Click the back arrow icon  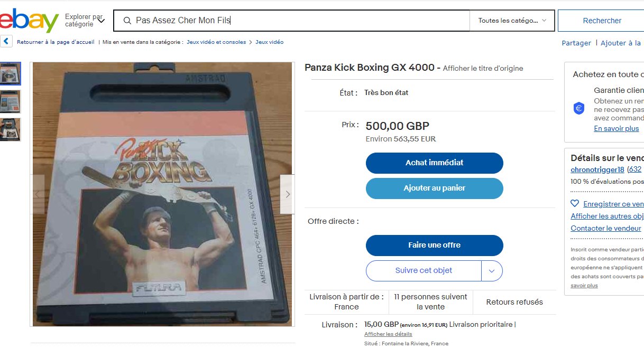click(6, 42)
